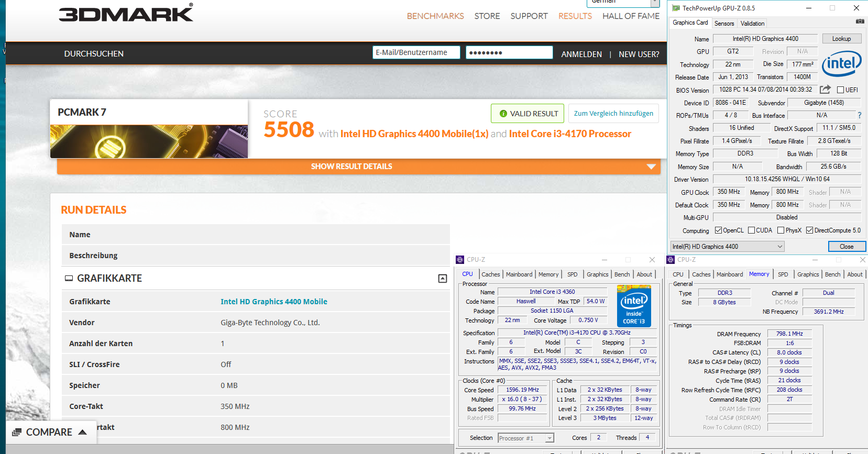Click the VALID RESULT button
Viewport: 868px width, 454px height.
point(528,114)
